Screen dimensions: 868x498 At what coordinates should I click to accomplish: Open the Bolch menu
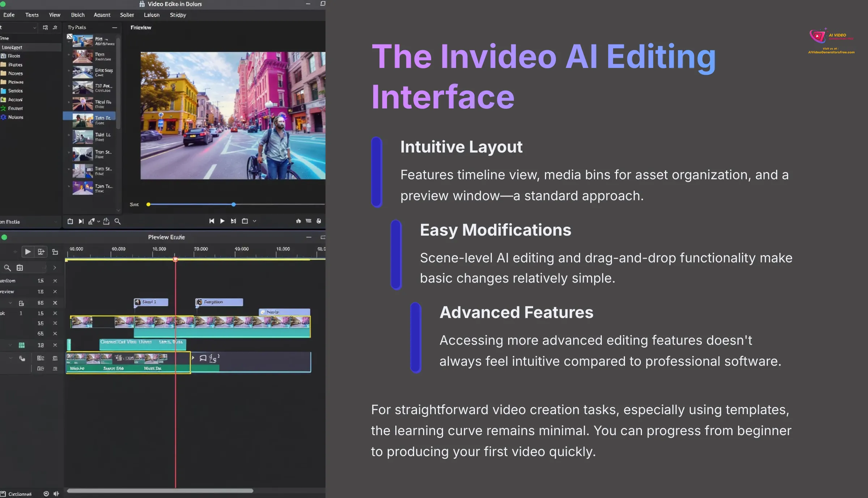pyautogui.click(x=78, y=15)
